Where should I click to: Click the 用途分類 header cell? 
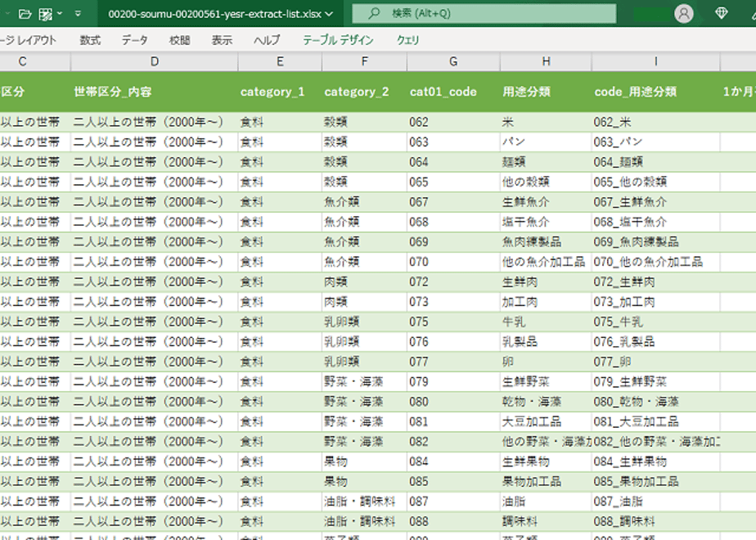point(546,92)
